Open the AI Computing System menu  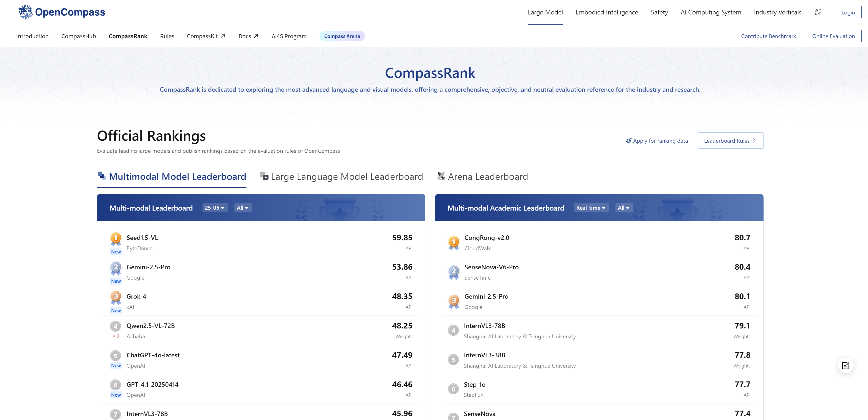point(711,12)
